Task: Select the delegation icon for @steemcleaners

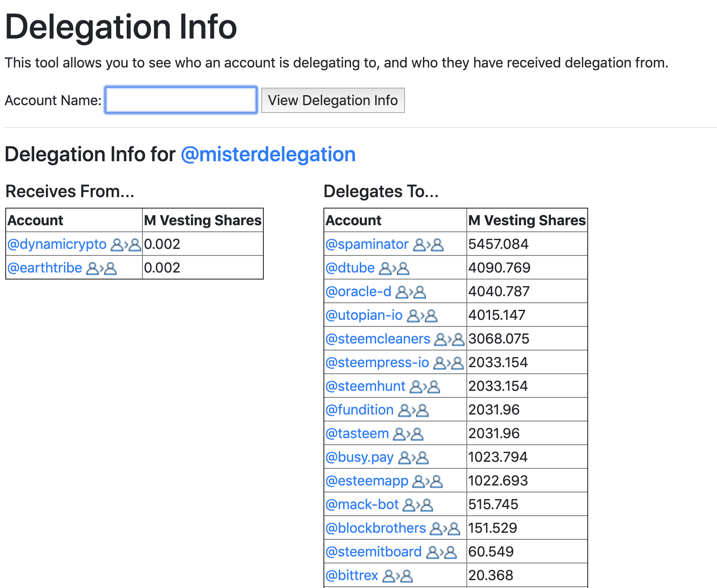Action: (449, 339)
